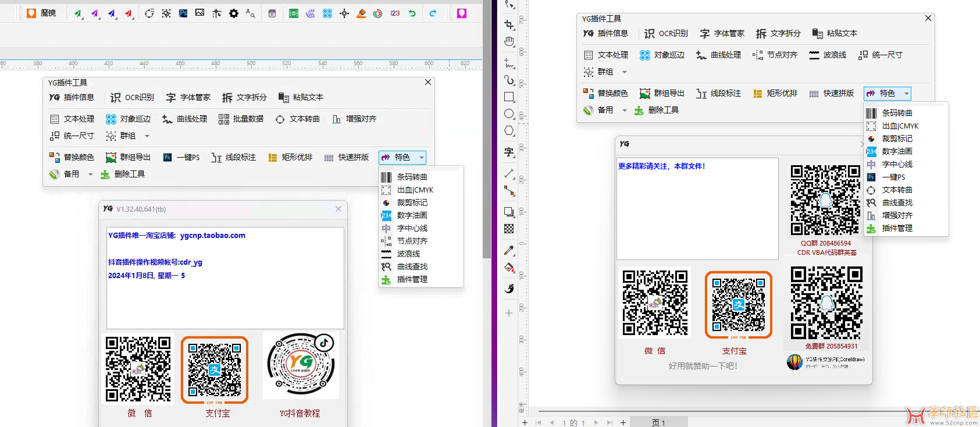Choose 节点对齐 in left dropdown list
The height and width of the screenshot is (427, 980).
tap(420, 241)
